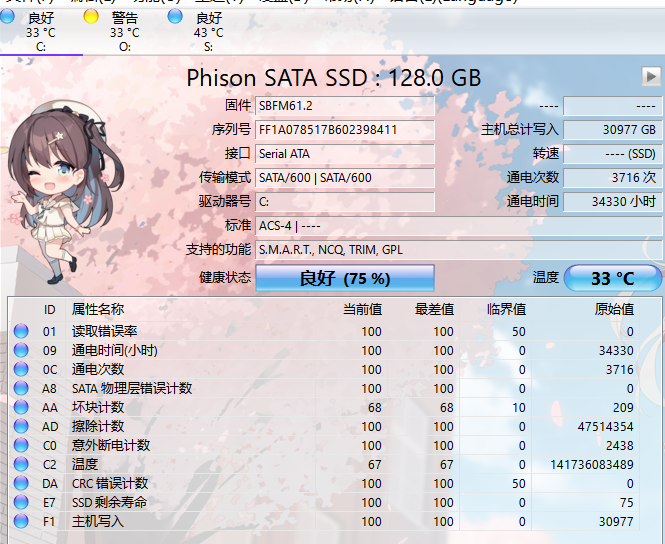Click raw value 141736083489

pyautogui.click(x=592, y=465)
